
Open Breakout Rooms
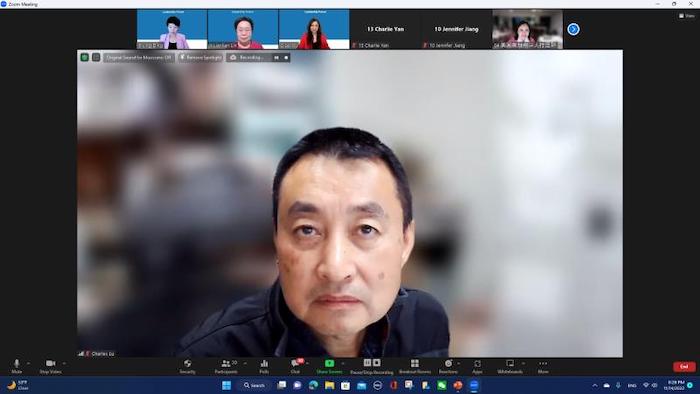pyautogui.click(x=415, y=366)
